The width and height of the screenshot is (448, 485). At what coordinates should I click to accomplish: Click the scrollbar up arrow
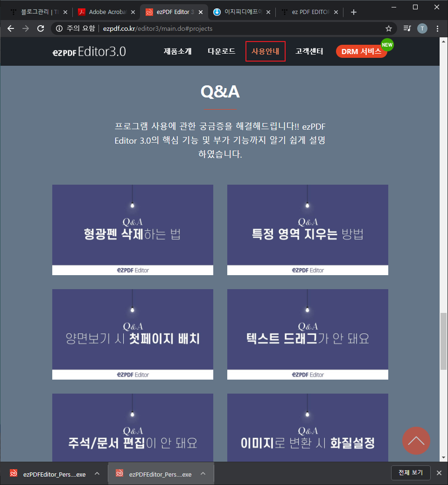pyautogui.click(x=444, y=41)
